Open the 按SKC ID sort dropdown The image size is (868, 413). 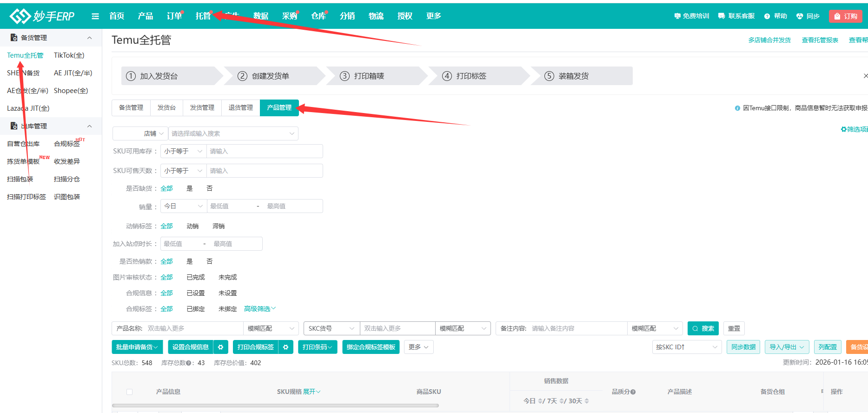point(687,347)
